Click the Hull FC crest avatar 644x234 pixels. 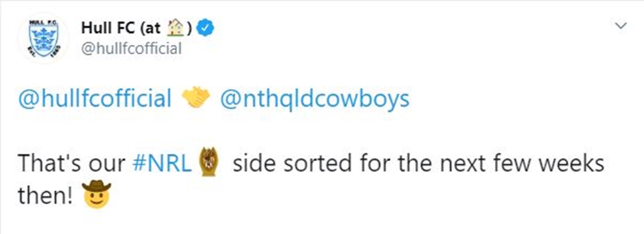tap(43, 38)
